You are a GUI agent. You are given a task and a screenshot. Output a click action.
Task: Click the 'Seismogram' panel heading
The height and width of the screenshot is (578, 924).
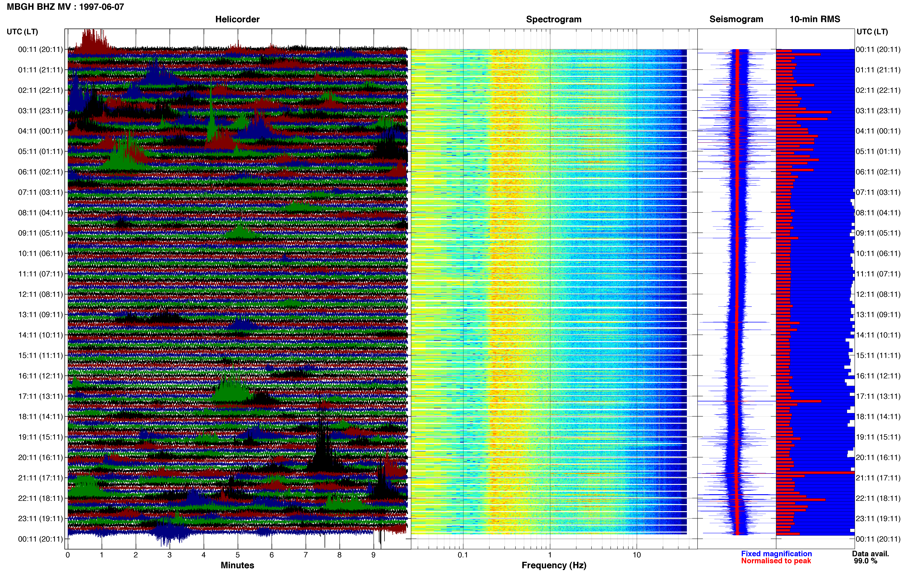(736, 19)
